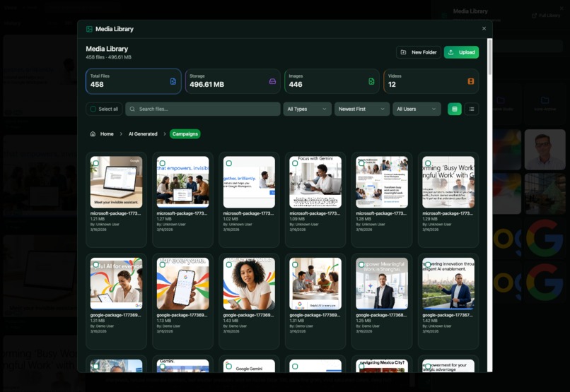This screenshot has height=392, width=570.
Task: Select the Total Files stat card
Action: click(x=134, y=81)
